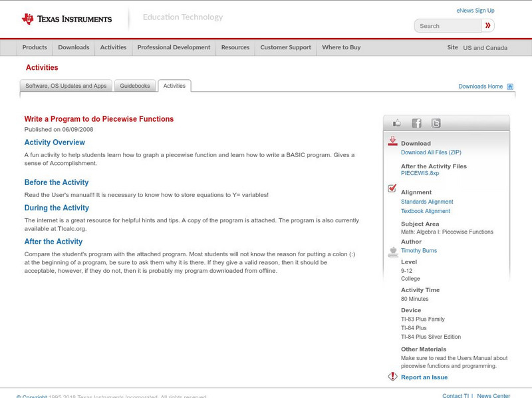Open the Textbook Alignment link
The height and width of the screenshot is (398, 532).
click(x=426, y=211)
